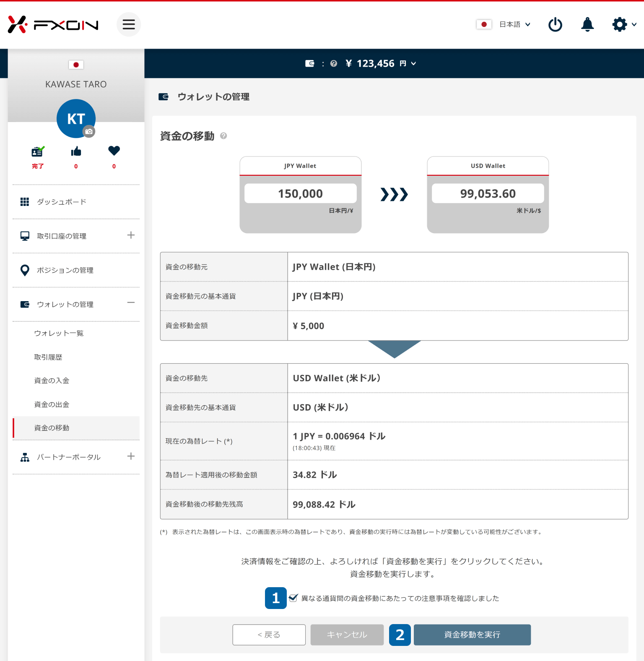Image resolution: width=644 pixels, height=661 pixels.
Task: Click the monitor icon for 取引口座の管理
Action: click(x=25, y=236)
